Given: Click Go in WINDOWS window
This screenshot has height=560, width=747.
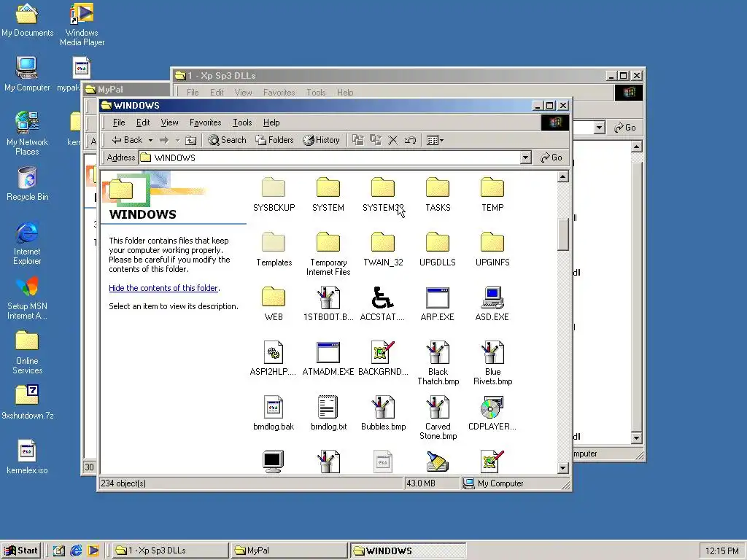Looking at the screenshot, I should coord(551,157).
